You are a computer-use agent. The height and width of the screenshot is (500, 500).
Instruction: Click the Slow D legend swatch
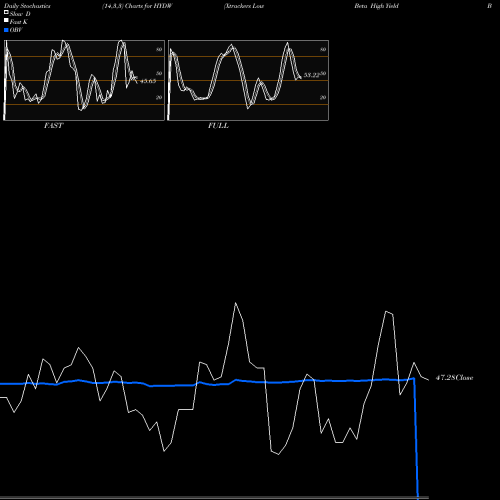(6, 13)
